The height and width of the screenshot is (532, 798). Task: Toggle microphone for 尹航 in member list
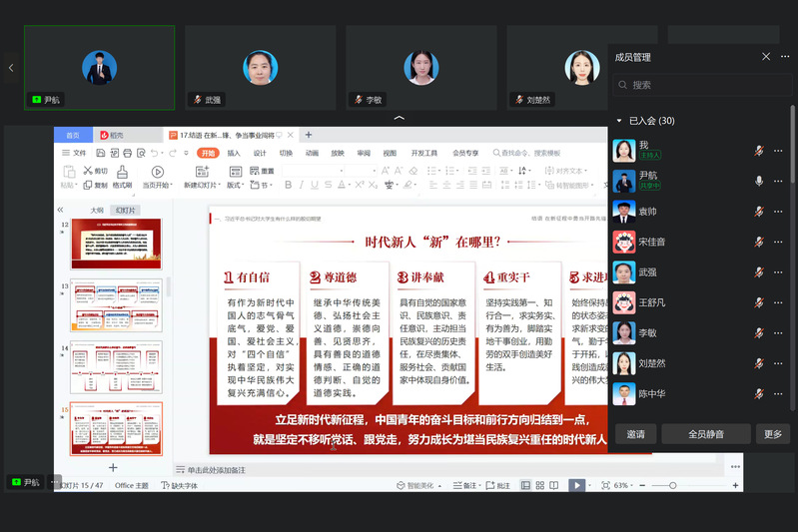[759, 181]
